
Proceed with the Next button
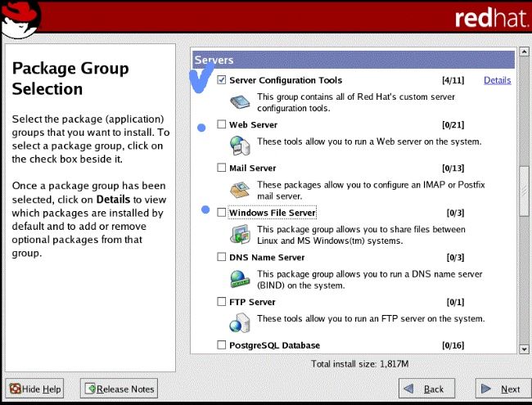click(x=503, y=389)
